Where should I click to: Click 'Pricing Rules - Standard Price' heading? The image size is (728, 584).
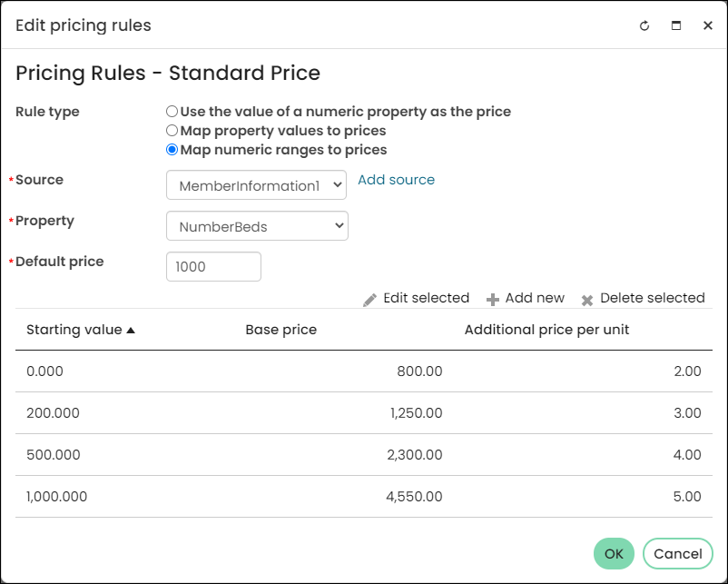click(168, 73)
